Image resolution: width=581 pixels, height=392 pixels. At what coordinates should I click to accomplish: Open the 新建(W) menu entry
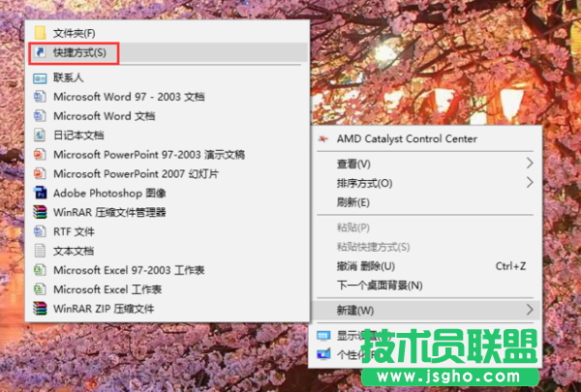pyautogui.click(x=425, y=310)
